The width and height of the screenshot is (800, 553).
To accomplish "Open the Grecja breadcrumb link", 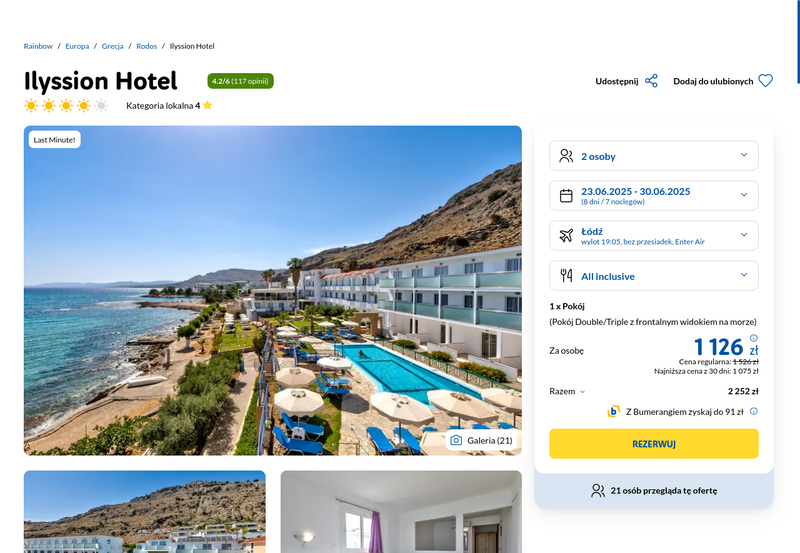I will (112, 46).
